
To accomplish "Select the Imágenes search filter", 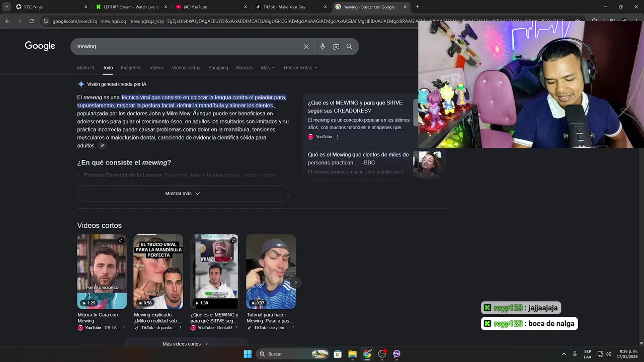I will coord(131,68).
